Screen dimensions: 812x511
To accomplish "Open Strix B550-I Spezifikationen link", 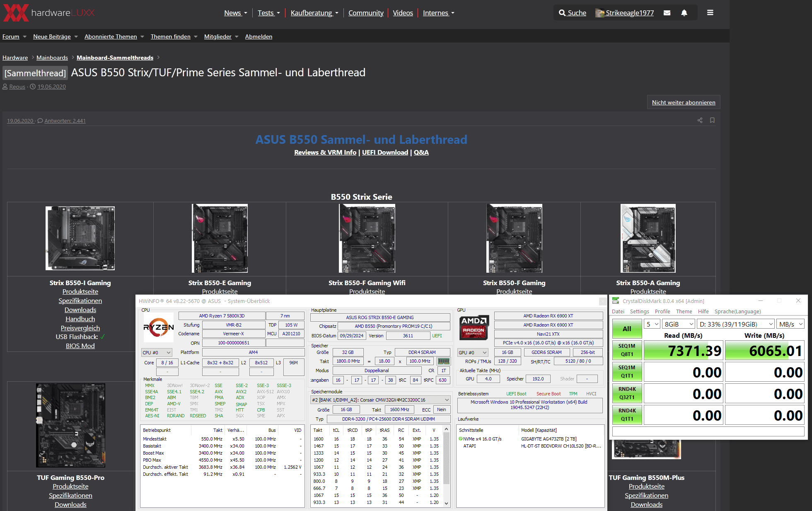I will pos(80,301).
